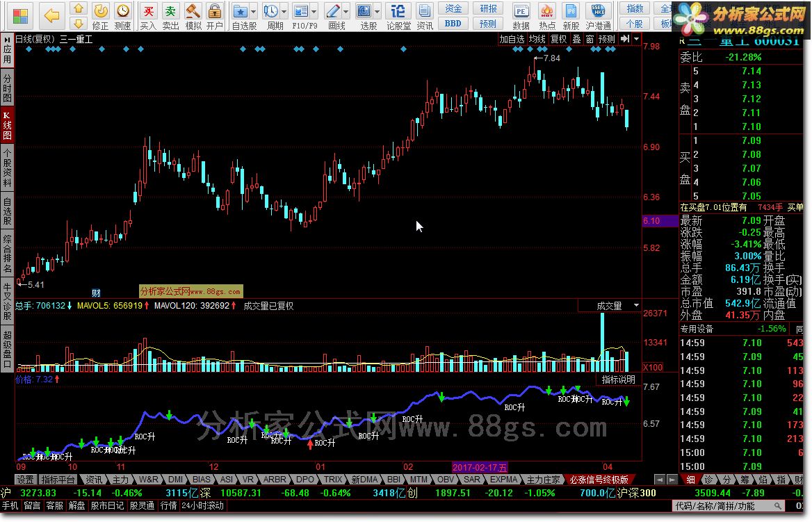Click the 个股 individual stock button
This screenshot has height=522, width=812.
tap(635, 24)
